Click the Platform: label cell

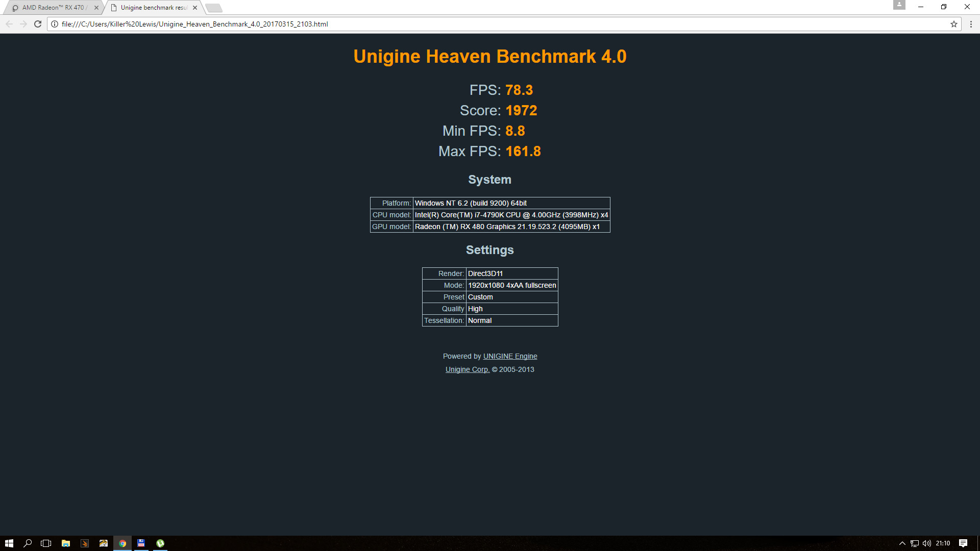tap(391, 203)
